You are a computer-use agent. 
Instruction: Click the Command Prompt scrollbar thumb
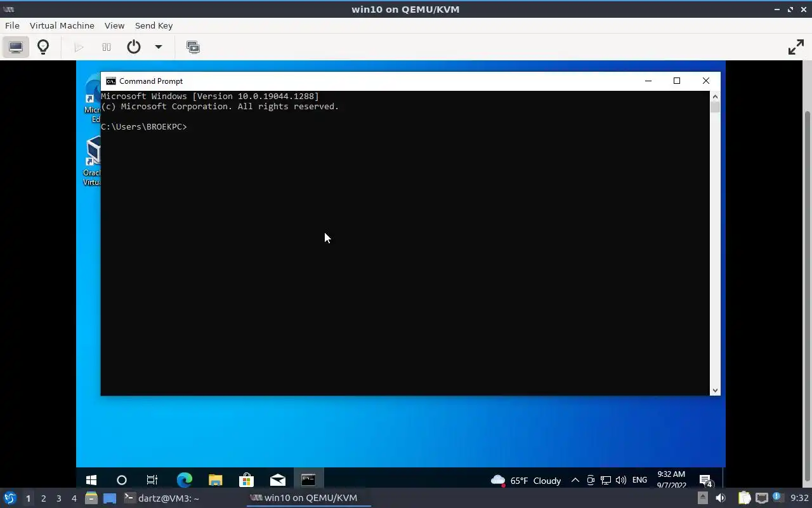pyautogui.click(x=715, y=107)
